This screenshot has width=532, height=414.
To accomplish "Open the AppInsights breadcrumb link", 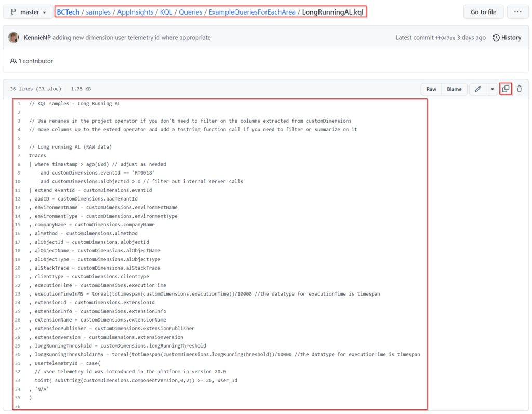I will click(x=136, y=11).
